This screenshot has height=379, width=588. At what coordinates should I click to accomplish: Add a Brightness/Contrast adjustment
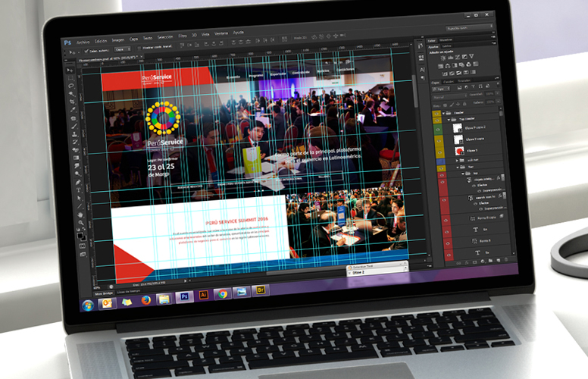[x=443, y=58]
